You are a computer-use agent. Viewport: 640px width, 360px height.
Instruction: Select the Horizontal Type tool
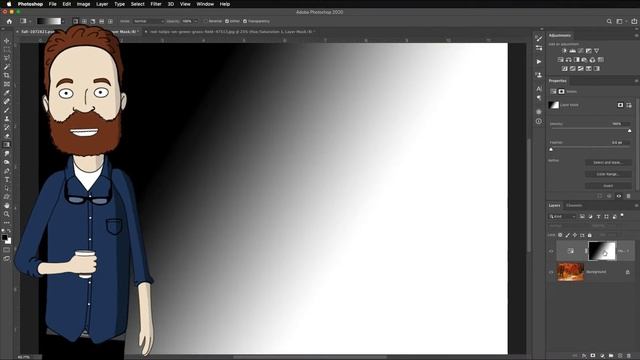click(7, 180)
